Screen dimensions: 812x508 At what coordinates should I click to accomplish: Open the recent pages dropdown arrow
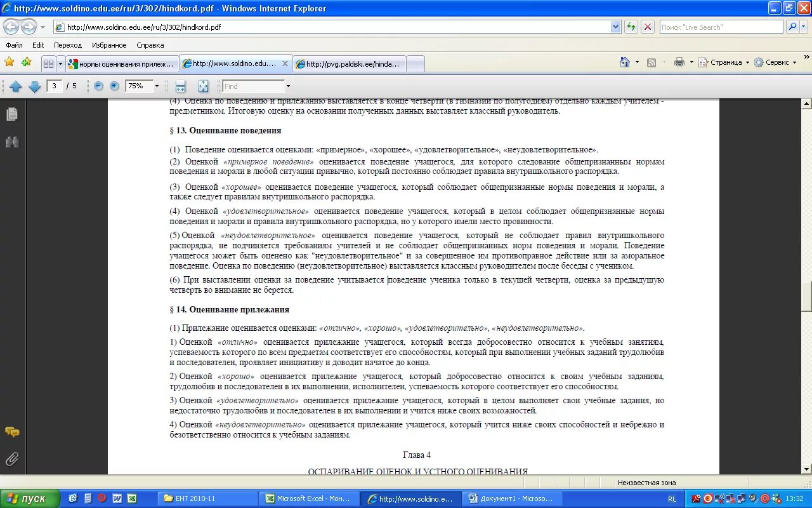tap(43, 27)
